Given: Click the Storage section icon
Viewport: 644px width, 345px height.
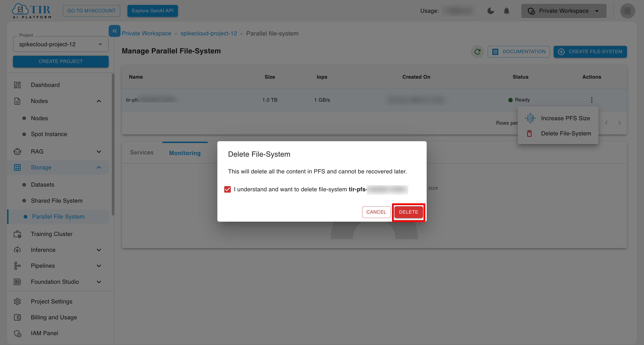Looking at the screenshot, I should pos(17,167).
